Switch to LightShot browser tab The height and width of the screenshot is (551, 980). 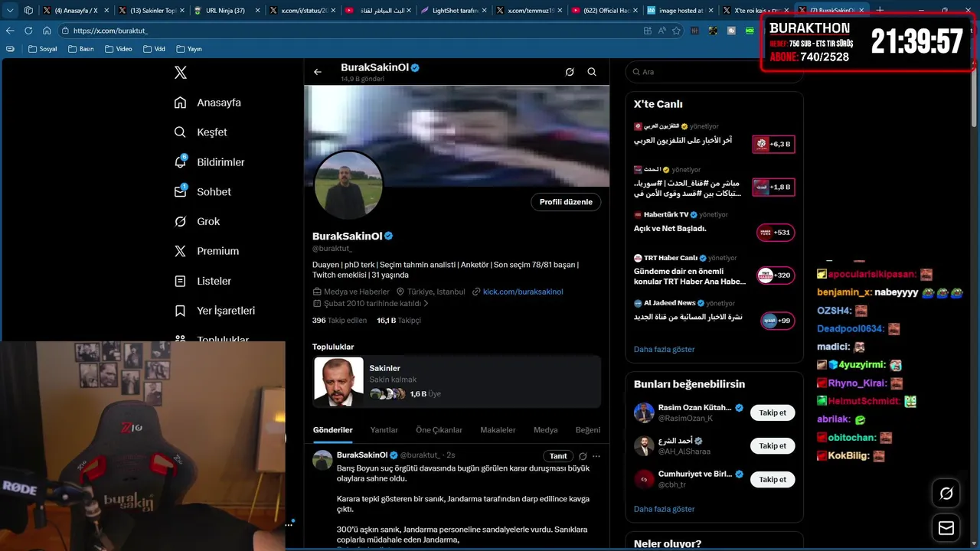tap(453, 11)
